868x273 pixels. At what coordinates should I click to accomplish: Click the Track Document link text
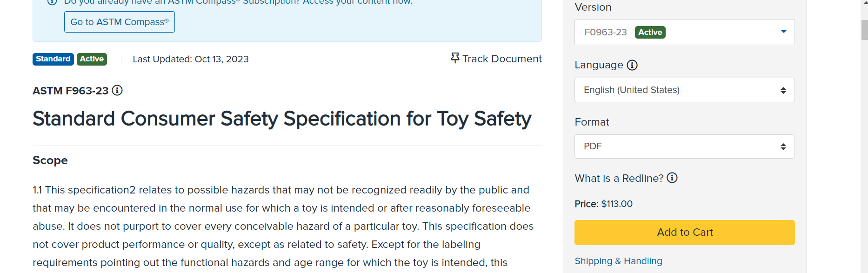[x=502, y=59]
